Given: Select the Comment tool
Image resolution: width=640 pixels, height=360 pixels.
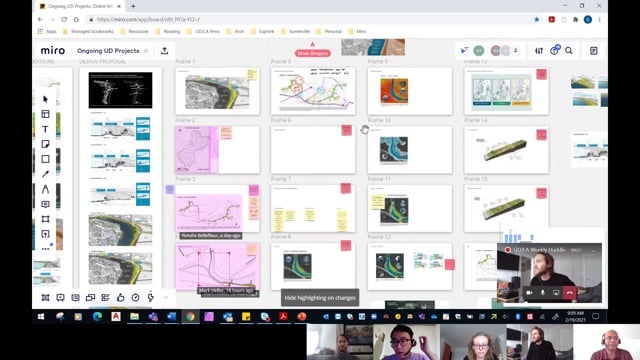Looking at the screenshot, I should click(45, 204).
